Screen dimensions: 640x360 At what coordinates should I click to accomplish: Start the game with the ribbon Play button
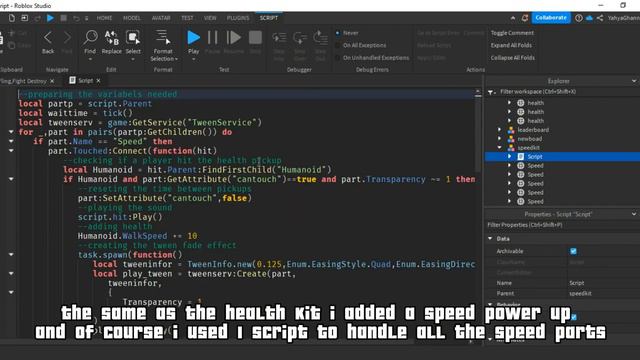point(193,38)
